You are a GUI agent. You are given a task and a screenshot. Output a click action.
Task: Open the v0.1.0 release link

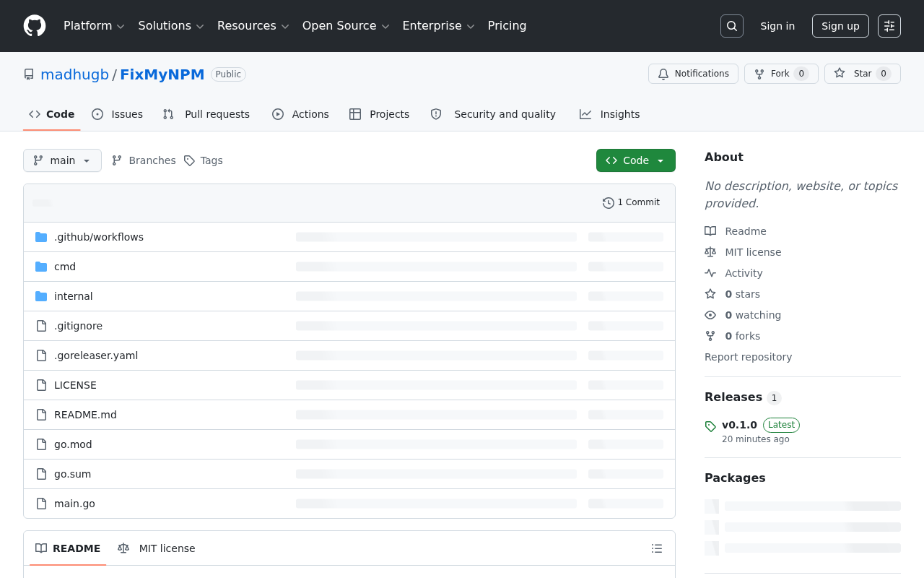pyautogui.click(x=739, y=425)
